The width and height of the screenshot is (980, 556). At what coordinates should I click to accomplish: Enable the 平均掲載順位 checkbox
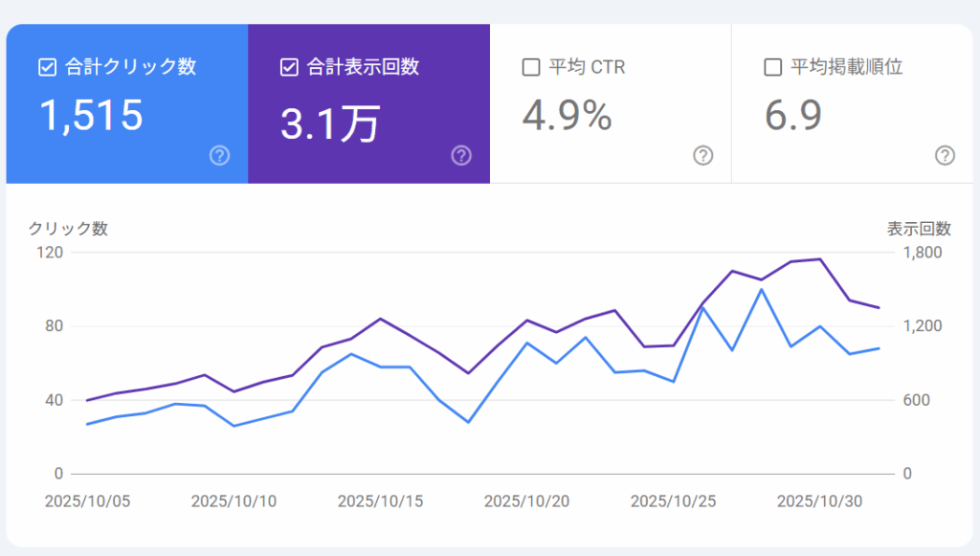click(x=772, y=68)
